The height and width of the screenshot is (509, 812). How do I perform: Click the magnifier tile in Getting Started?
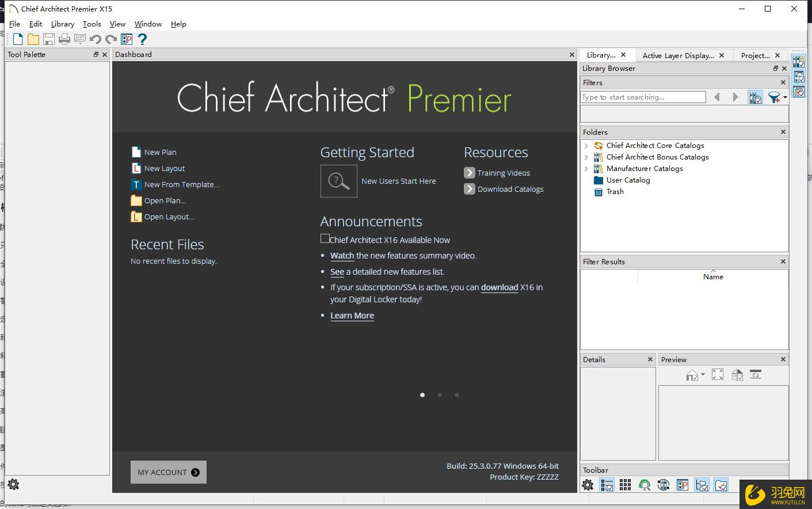click(x=339, y=181)
